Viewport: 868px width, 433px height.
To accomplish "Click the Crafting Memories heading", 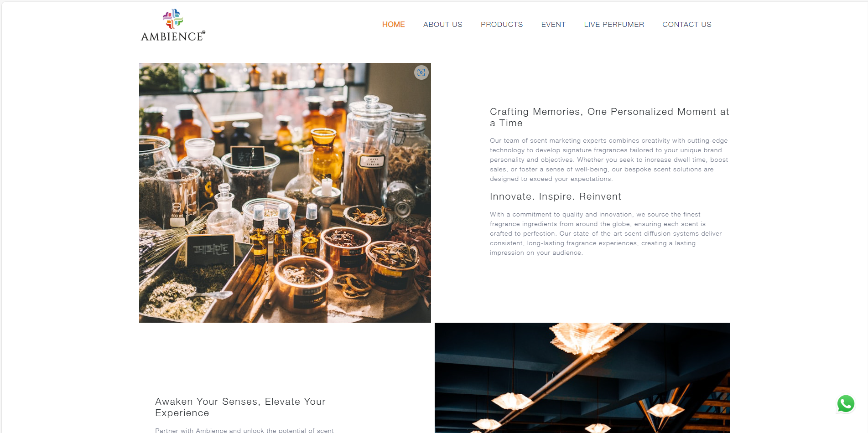I will (609, 117).
